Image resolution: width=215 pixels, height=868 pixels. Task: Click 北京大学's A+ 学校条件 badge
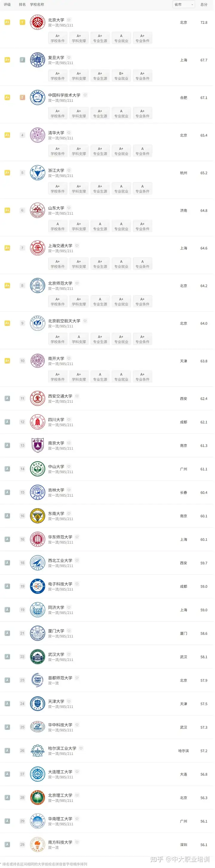point(58,38)
